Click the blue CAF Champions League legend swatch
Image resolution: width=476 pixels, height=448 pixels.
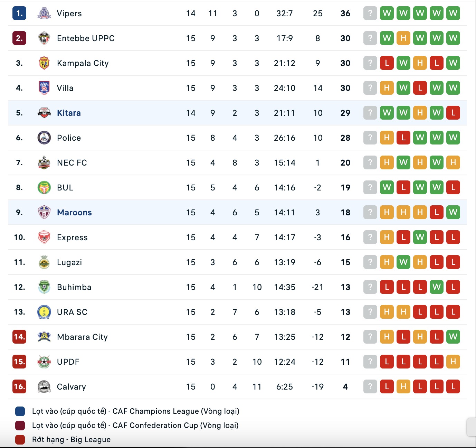click(x=20, y=411)
